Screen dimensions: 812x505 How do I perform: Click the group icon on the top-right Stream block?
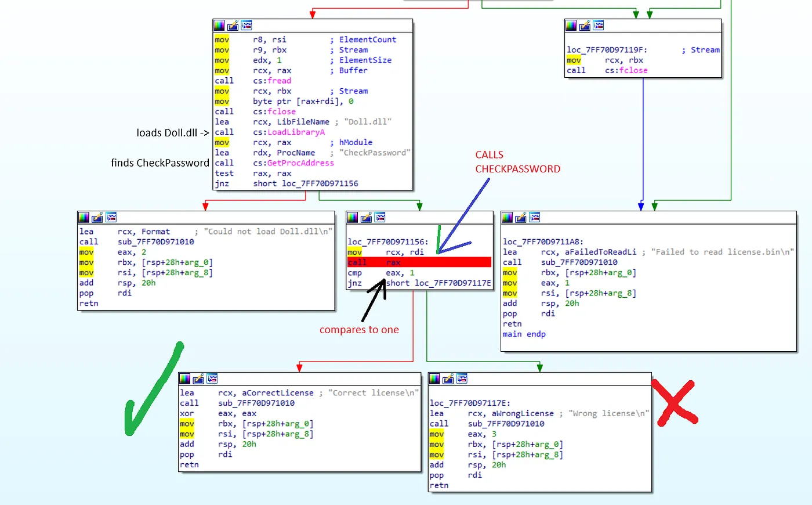598,25
